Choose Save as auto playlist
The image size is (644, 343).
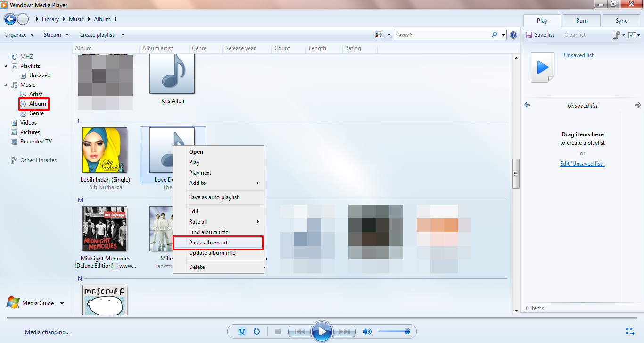coord(218,197)
